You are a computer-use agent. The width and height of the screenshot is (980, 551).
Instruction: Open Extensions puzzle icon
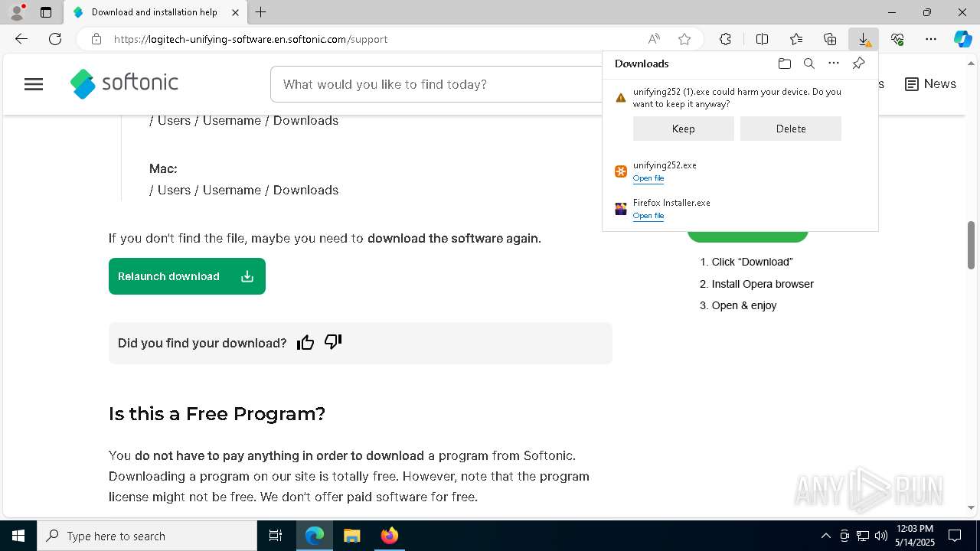point(725,39)
